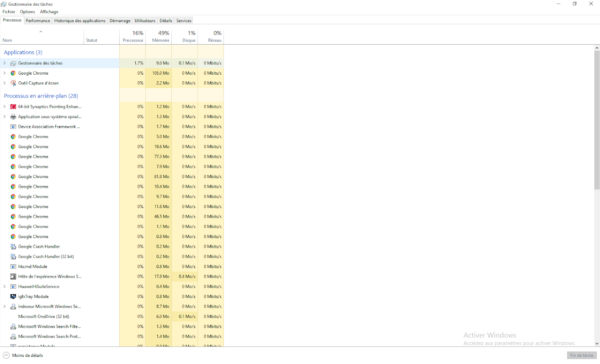Click Chrome icon of 81.8 Mo process
600x364 pixels.
coord(13,177)
